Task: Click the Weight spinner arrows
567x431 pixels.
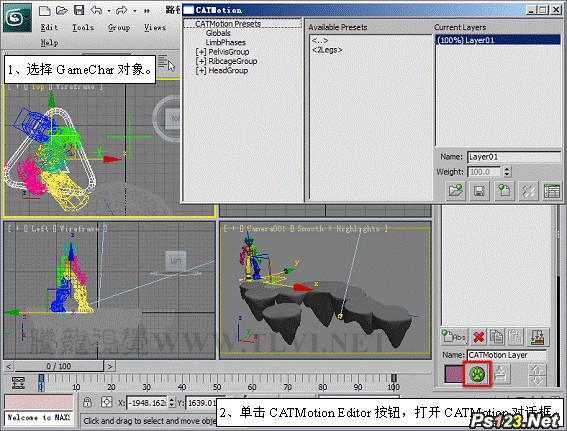Action: point(507,172)
